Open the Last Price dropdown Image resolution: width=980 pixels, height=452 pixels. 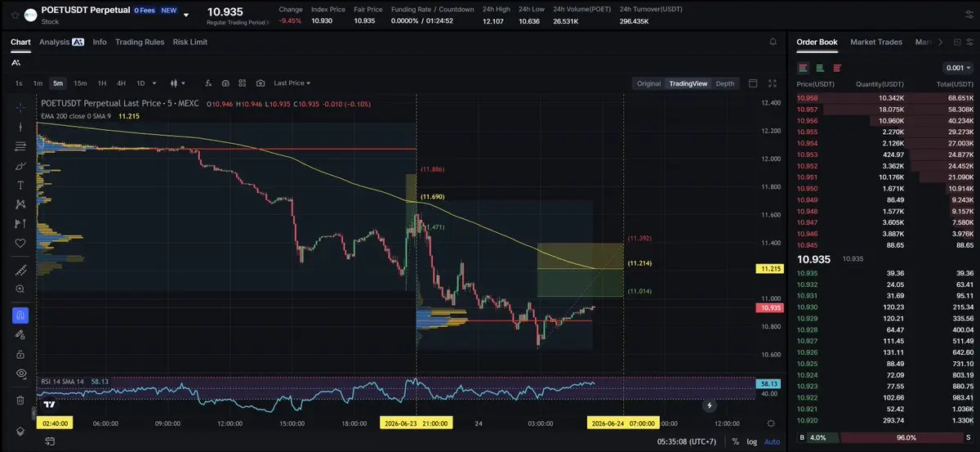(292, 83)
